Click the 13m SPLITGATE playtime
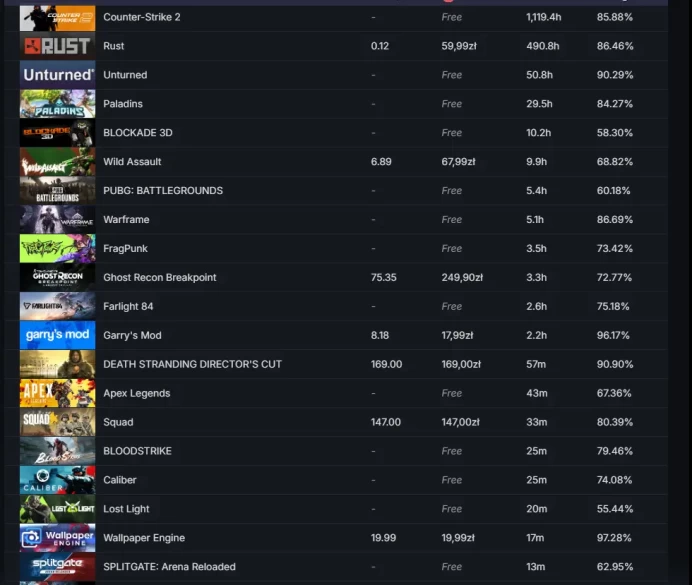 (x=535, y=566)
